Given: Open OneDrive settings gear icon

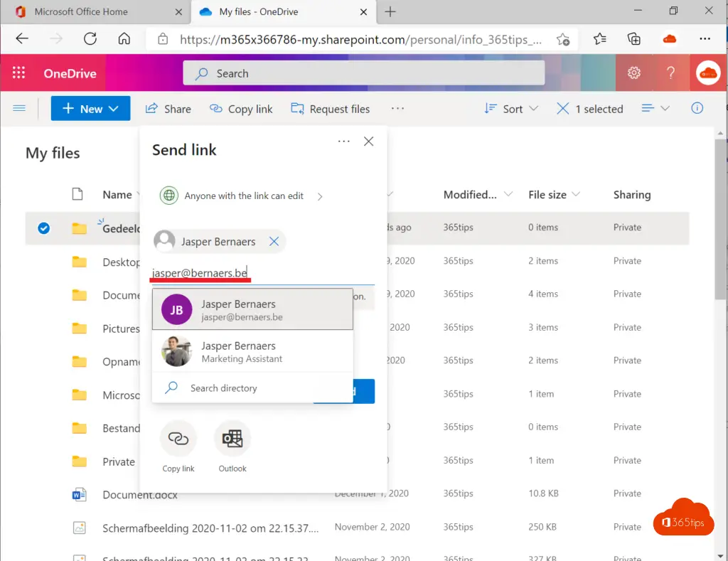Looking at the screenshot, I should click(633, 73).
